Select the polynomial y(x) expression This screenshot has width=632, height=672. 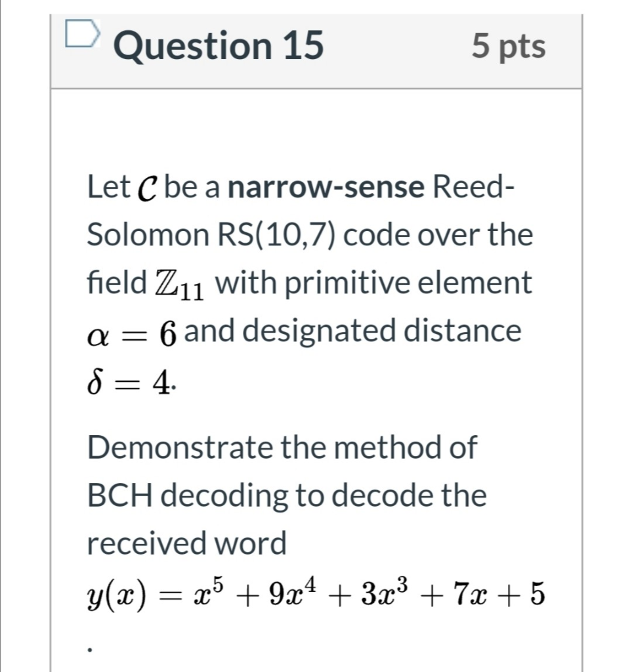pos(315,593)
